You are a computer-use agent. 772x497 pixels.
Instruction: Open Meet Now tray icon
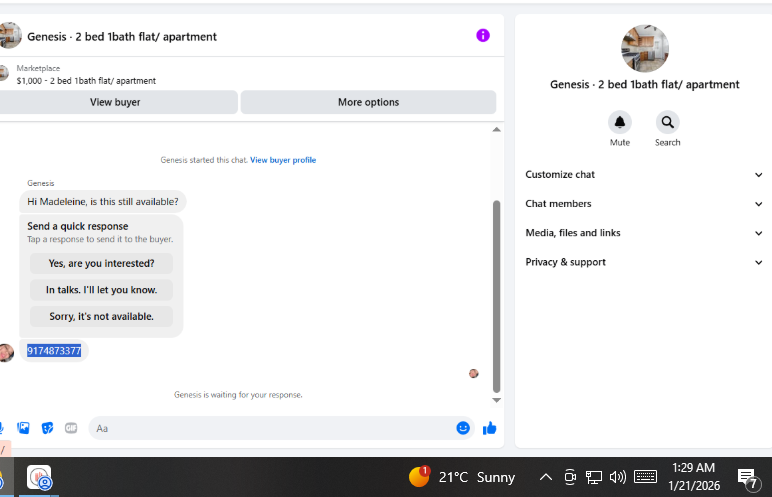pyautogui.click(x=570, y=477)
